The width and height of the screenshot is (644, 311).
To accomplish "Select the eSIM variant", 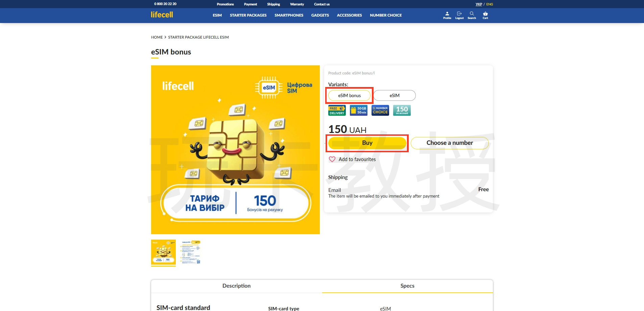I will click(395, 95).
